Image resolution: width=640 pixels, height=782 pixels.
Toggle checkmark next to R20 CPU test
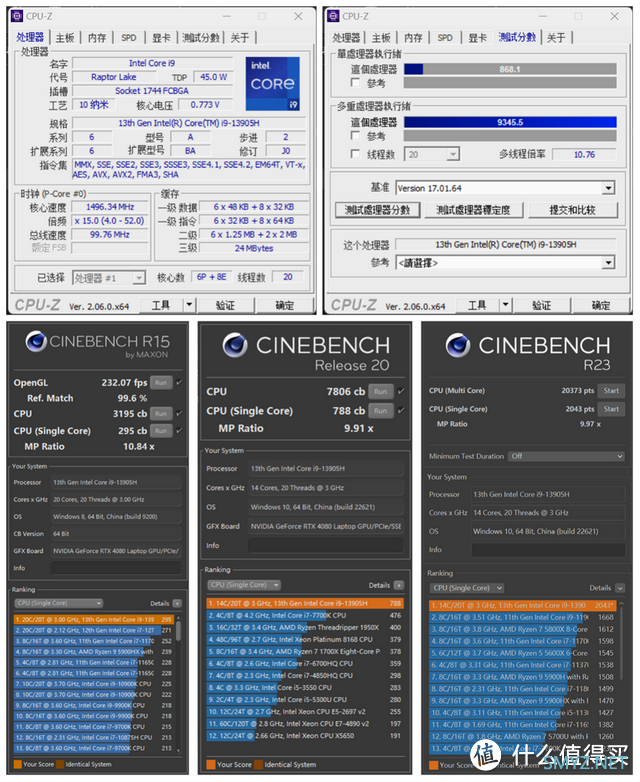pos(401,391)
